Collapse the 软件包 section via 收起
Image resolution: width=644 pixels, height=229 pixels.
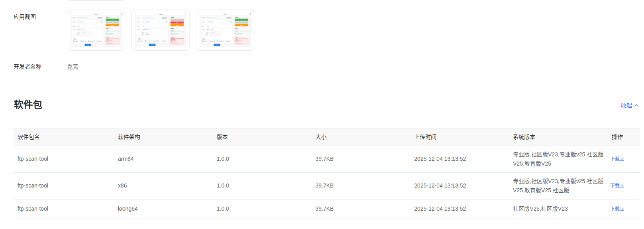(x=630, y=105)
